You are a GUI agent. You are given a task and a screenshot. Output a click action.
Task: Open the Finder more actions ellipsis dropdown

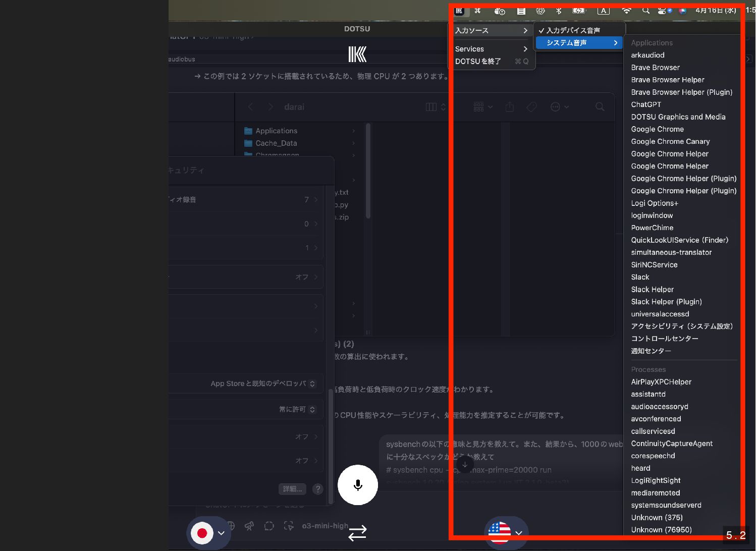coord(560,107)
